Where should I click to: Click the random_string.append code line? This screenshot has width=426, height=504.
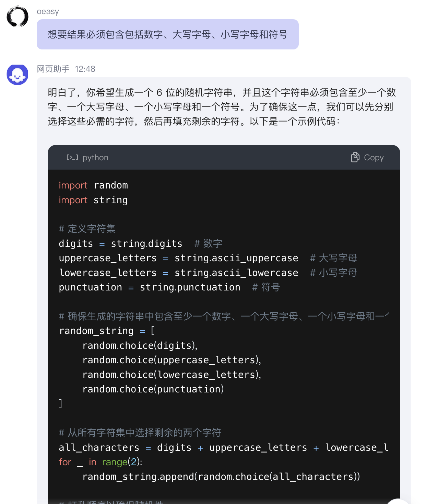(221, 477)
